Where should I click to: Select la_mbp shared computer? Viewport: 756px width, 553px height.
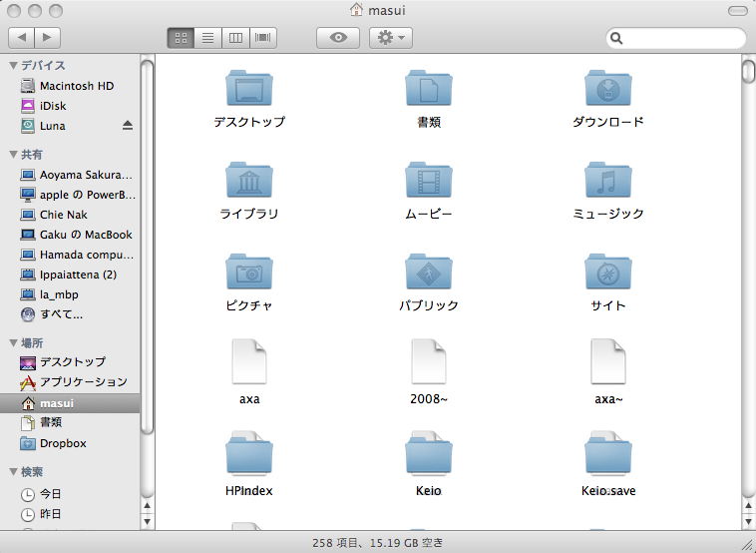(70, 294)
